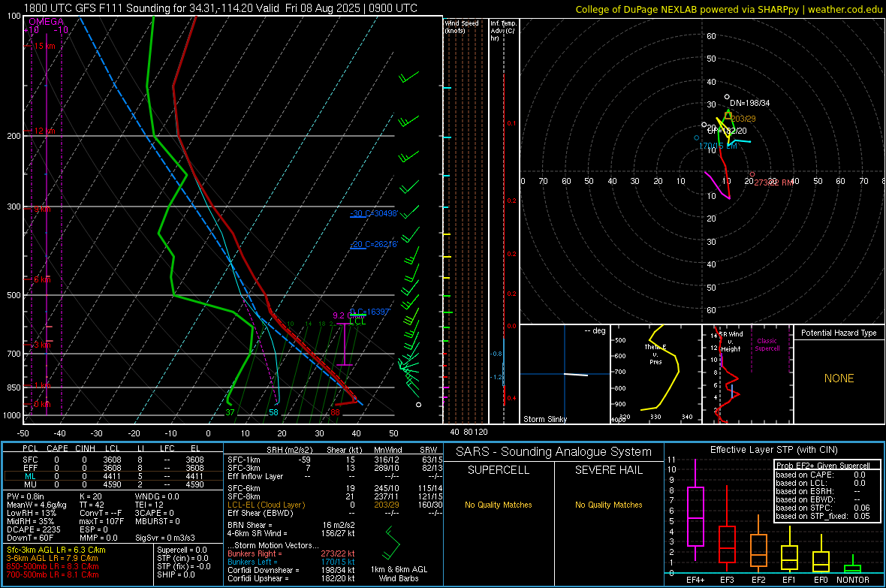
Task: Click the "Potential Hazard Type" heading
Action: (839, 333)
